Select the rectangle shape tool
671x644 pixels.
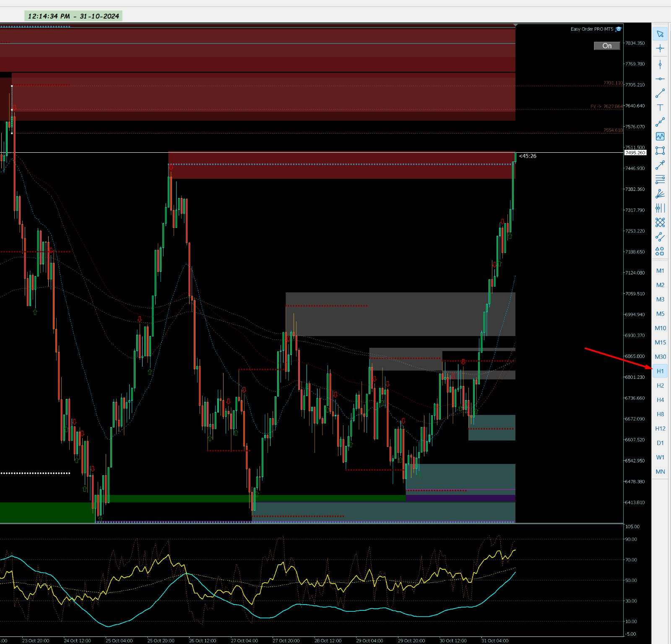pyautogui.click(x=660, y=151)
